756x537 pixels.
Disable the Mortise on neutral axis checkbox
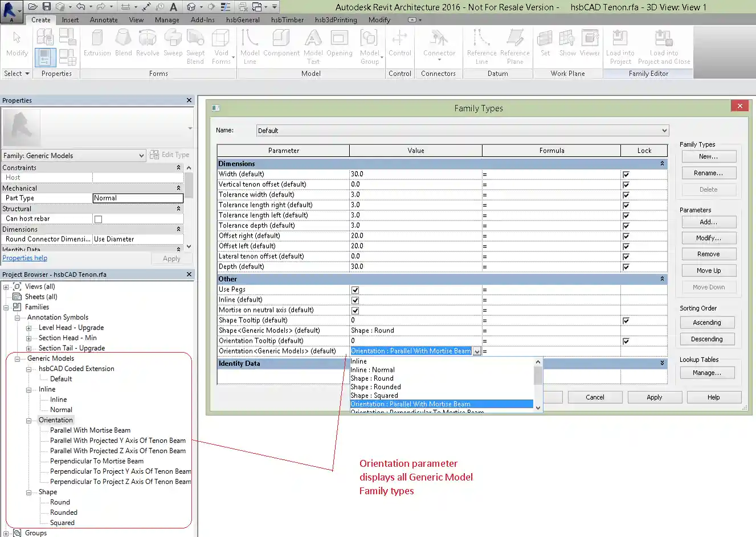click(354, 310)
